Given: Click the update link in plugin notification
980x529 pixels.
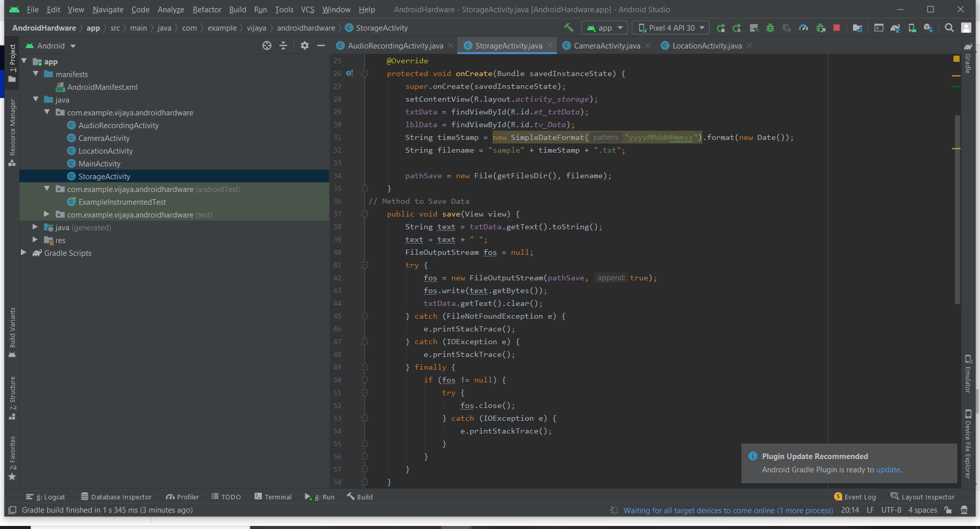Looking at the screenshot, I should point(888,470).
